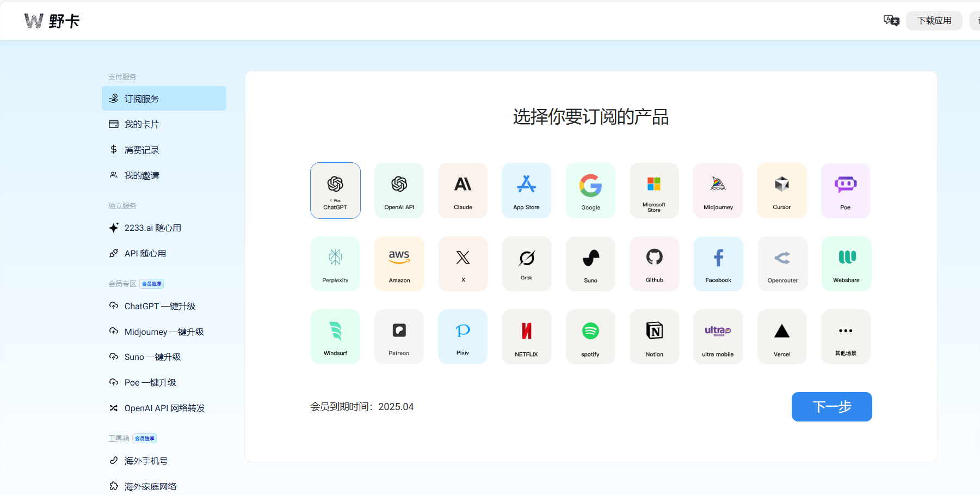This screenshot has width=980, height=495.
Task: Open 我的卡片 in the sidebar
Action: pyautogui.click(x=164, y=124)
